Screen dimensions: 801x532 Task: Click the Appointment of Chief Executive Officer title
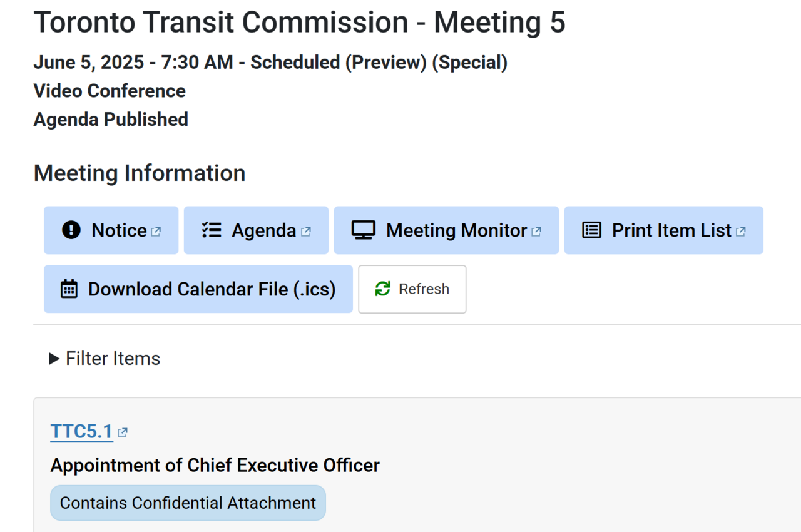tap(215, 466)
